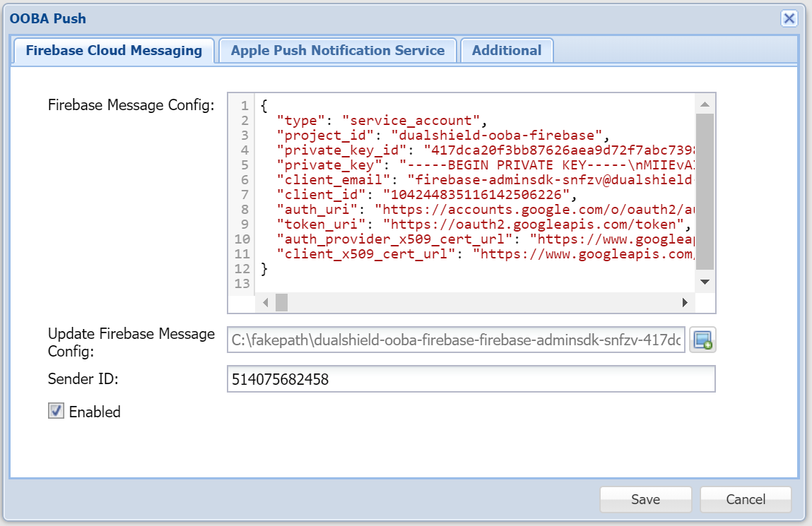Viewport: 812px width, 526px height.
Task: Click the Update Firebase Message Config path field
Action: 456,341
